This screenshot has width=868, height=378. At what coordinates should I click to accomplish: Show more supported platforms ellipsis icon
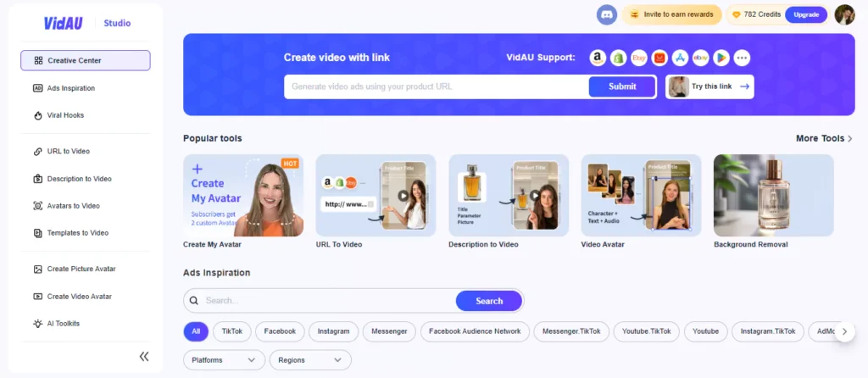(742, 58)
